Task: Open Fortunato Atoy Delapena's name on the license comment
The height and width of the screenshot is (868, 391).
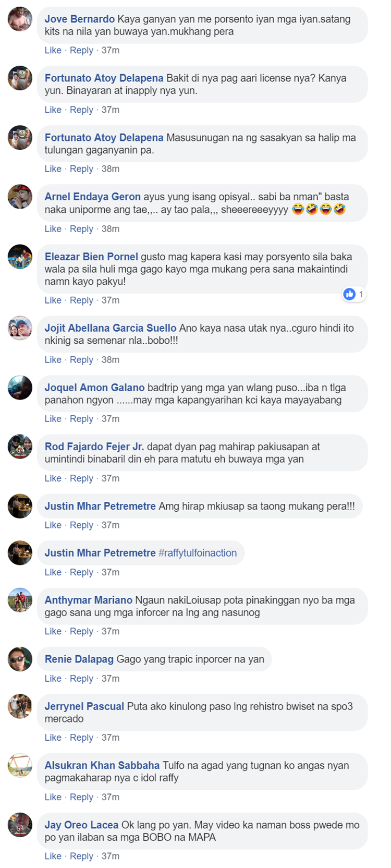Action: coord(104,78)
